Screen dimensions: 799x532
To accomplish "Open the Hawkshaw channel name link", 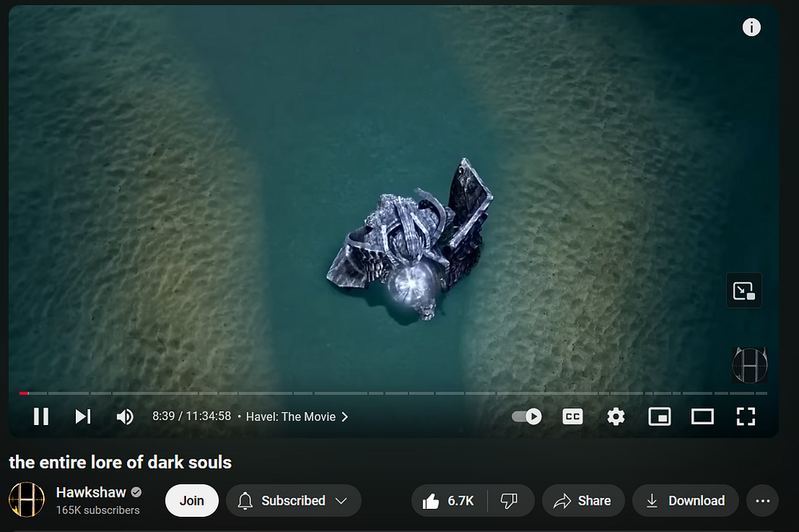I will pyautogui.click(x=91, y=492).
